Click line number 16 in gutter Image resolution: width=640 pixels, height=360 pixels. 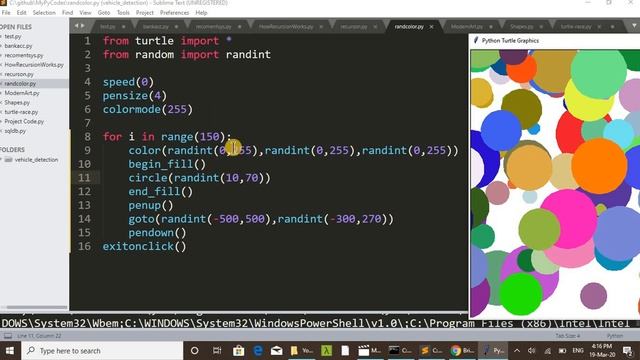[x=84, y=246]
